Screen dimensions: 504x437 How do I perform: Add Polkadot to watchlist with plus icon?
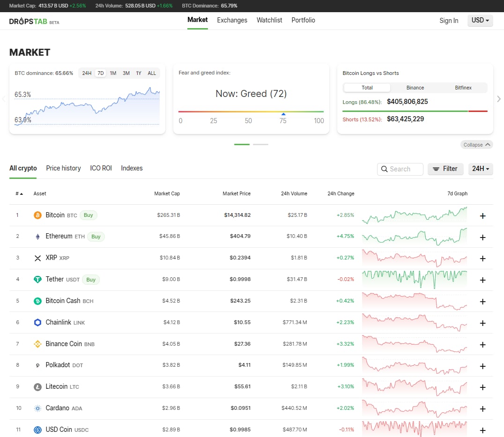coord(482,366)
